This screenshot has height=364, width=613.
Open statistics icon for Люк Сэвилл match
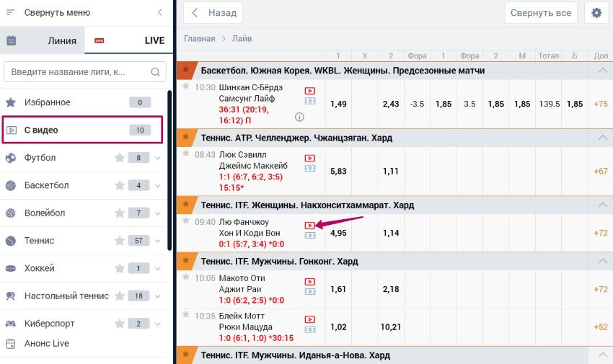tap(309, 169)
